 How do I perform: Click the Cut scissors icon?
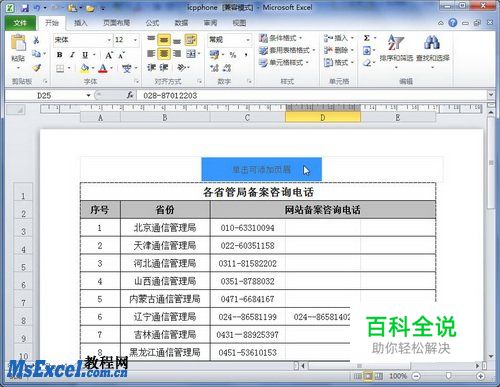pos(36,40)
